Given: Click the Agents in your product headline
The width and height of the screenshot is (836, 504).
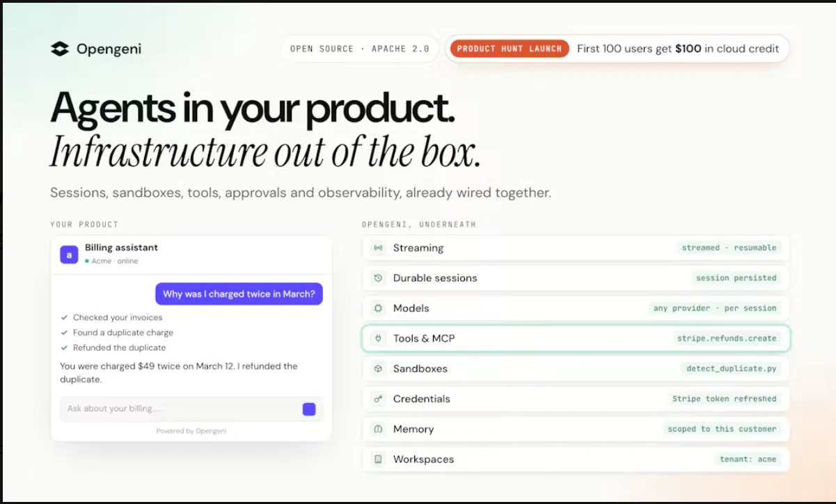Looking at the screenshot, I should click(253, 108).
